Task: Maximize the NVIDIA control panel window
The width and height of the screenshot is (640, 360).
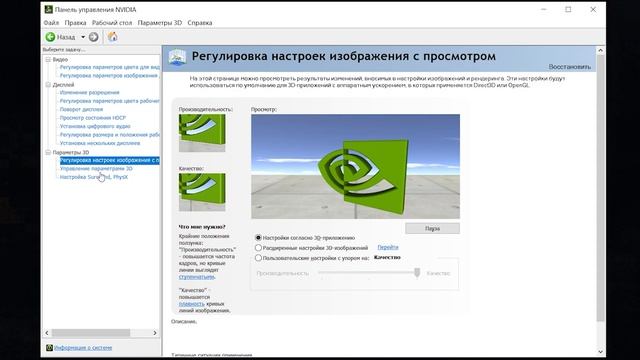Action: pos(568,9)
